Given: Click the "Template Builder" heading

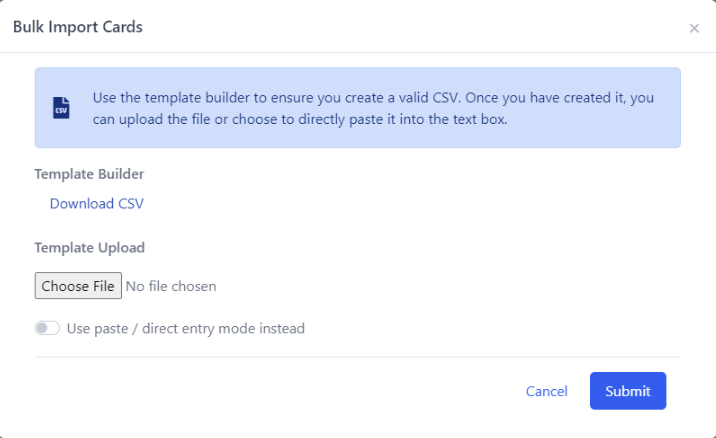Looking at the screenshot, I should coord(89,174).
